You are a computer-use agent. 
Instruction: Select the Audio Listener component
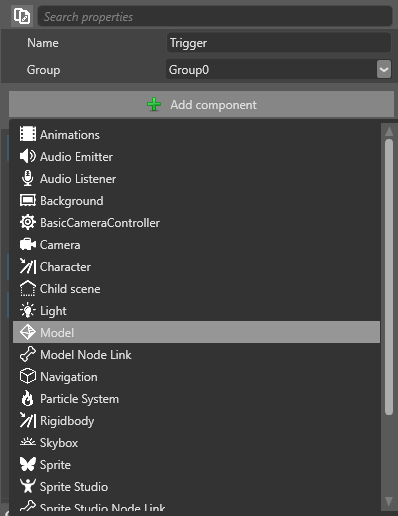(196, 179)
